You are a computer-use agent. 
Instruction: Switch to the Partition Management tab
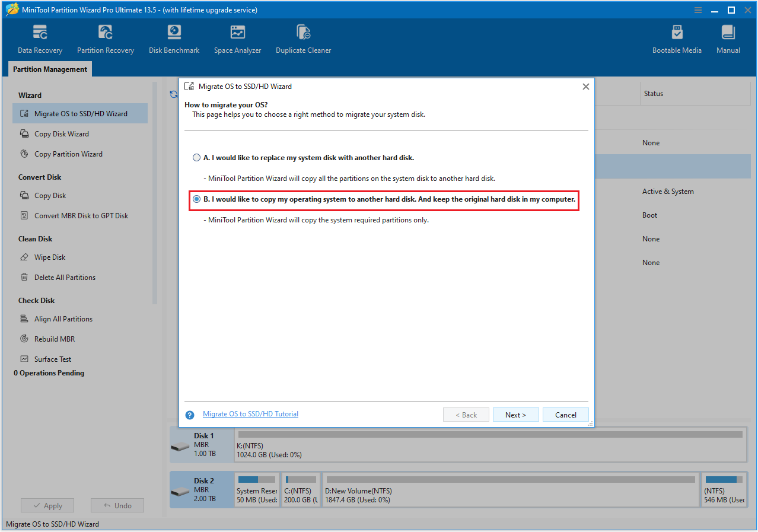click(x=49, y=69)
